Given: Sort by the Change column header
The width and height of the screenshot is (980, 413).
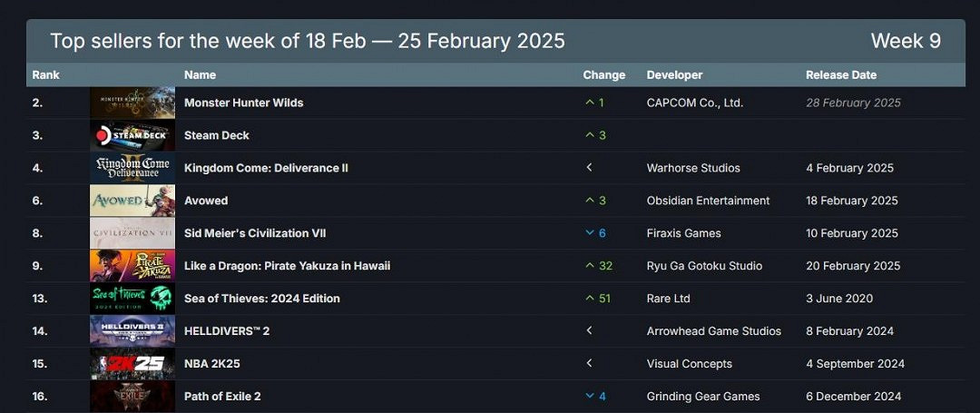Looking at the screenshot, I should point(603,75).
